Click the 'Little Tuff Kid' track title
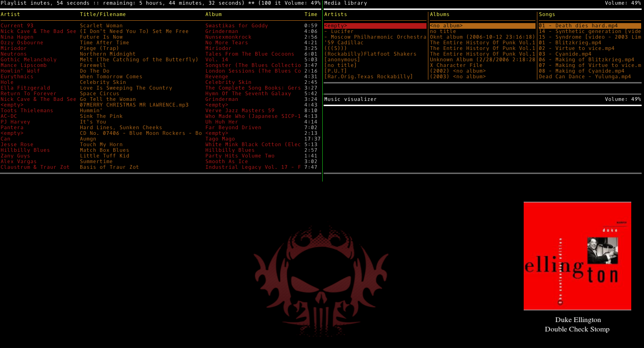 pyautogui.click(x=104, y=156)
